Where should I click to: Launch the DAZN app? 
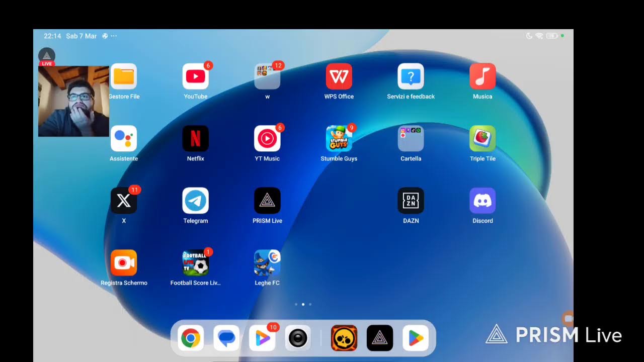pyautogui.click(x=411, y=201)
